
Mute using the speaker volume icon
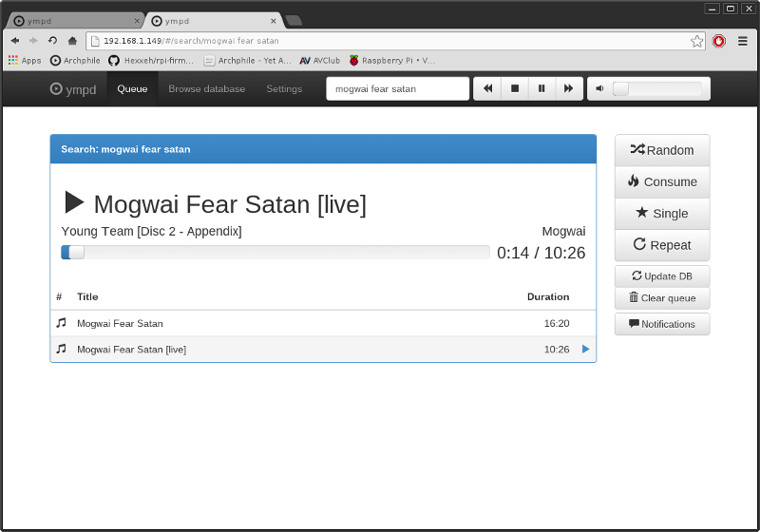599,88
